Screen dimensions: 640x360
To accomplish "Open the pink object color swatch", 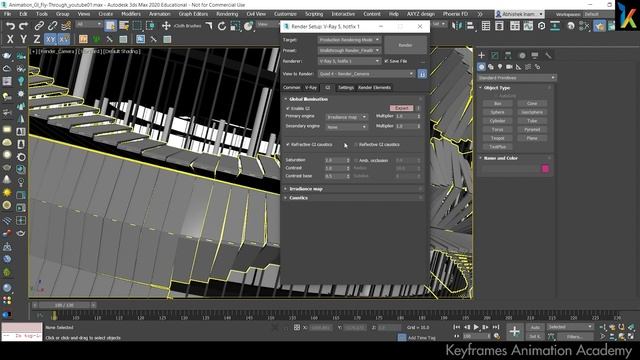I will pyautogui.click(x=545, y=169).
